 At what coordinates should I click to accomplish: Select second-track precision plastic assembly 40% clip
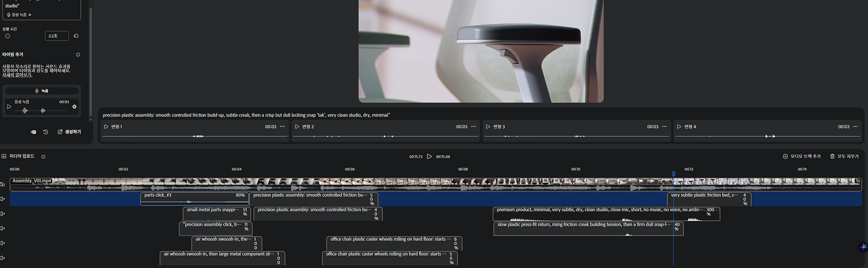318,214
